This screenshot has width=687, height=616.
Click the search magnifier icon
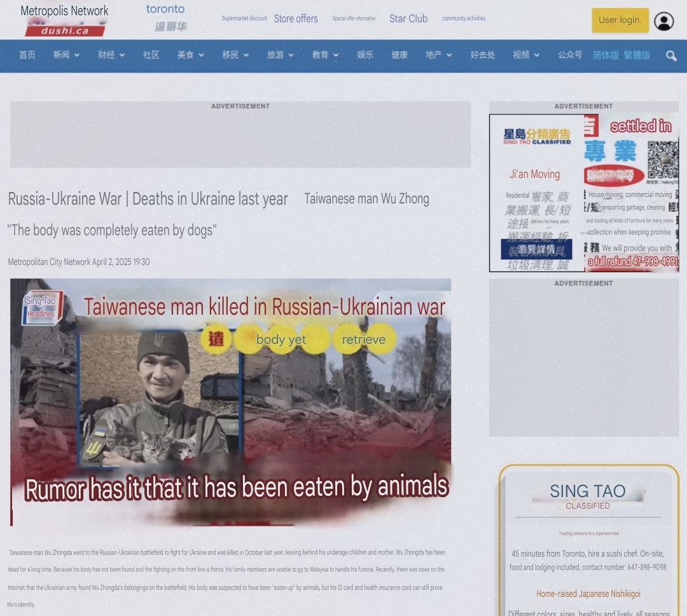click(671, 56)
